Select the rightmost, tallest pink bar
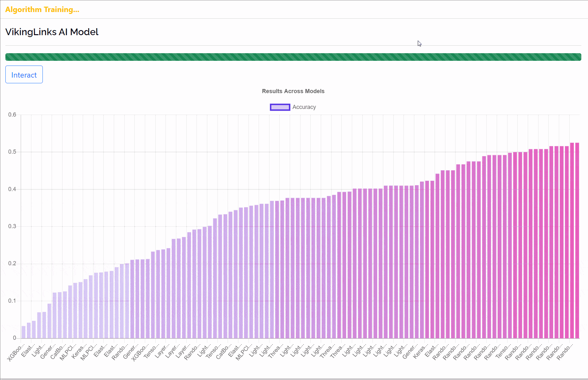588x380 pixels. pyautogui.click(x=577, y=241)
